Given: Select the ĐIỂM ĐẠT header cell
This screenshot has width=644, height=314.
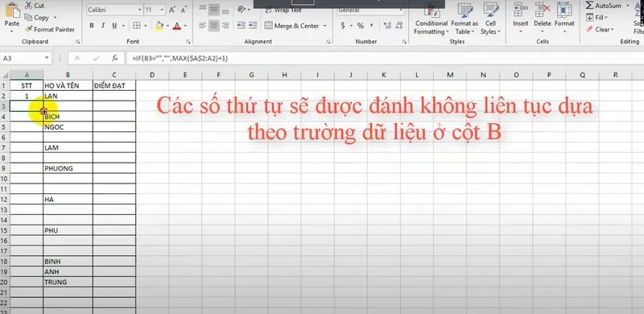Looking at the screenshot, I should (114, 85).
